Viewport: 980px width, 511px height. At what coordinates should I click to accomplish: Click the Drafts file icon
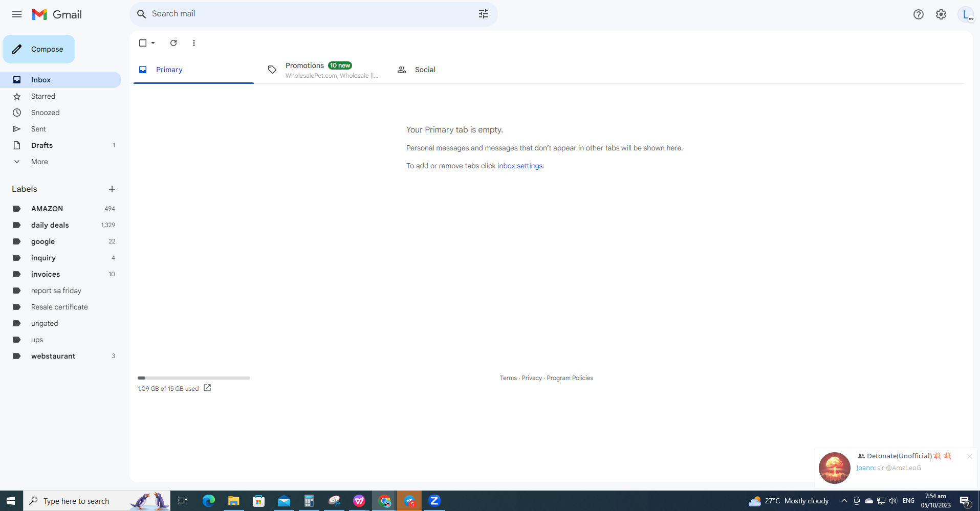(17, 145)
